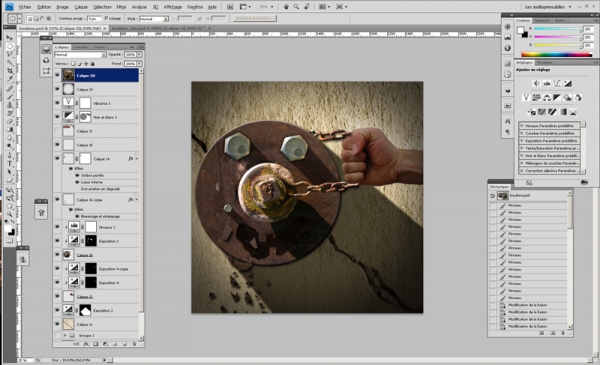The image size is (600, 365).
Task: Add a Selective Color adjustment from Réglages panel
Action: [x=573, y=112]
